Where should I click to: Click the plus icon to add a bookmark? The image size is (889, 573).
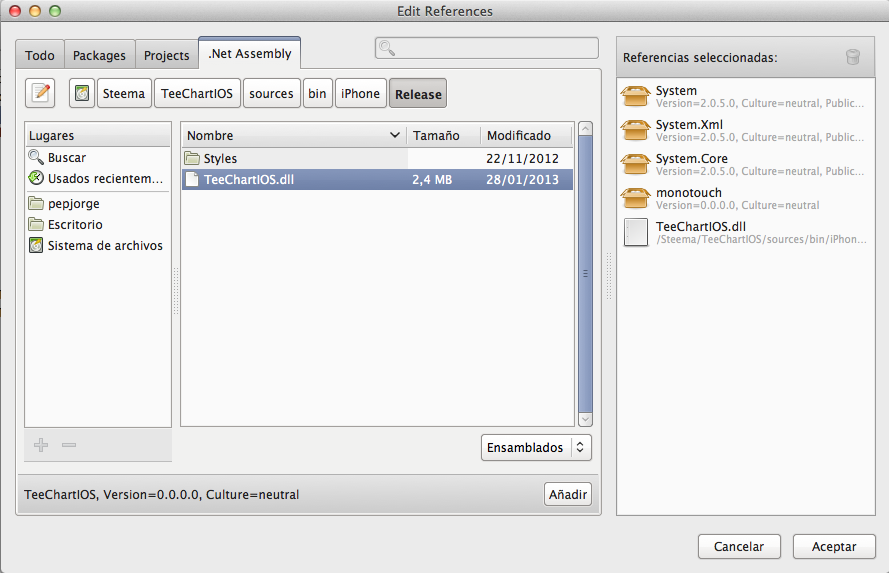[x=41, y=445]
